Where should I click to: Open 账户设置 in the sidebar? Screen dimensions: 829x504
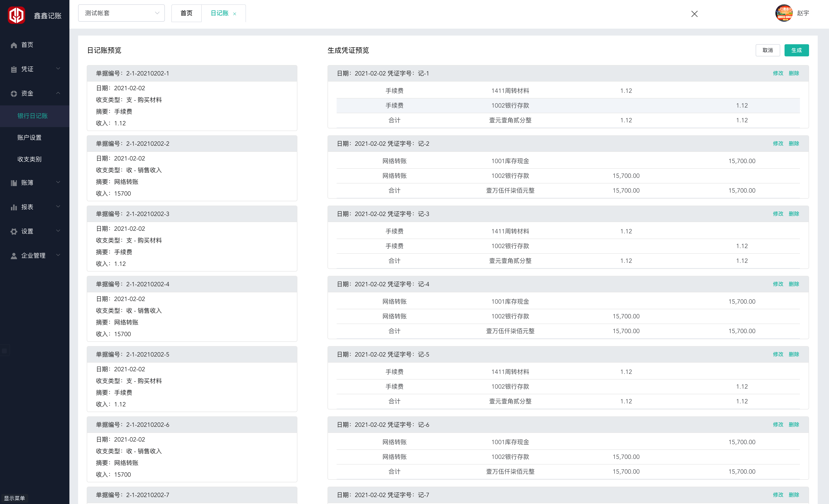click(29, 138)
